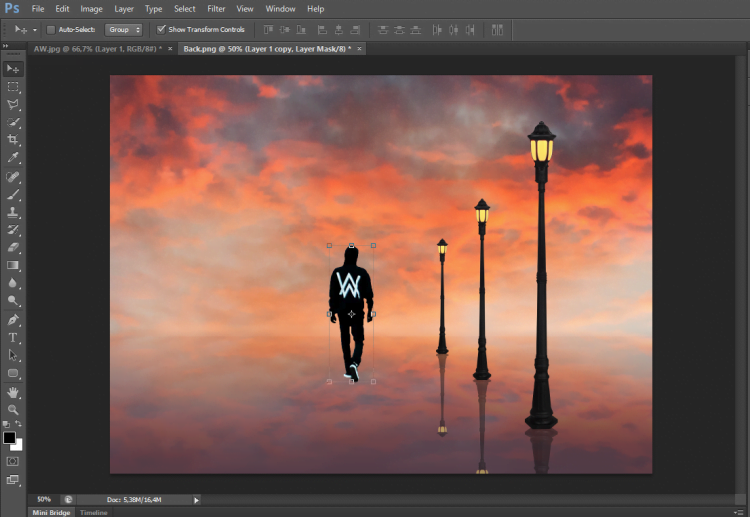Toggle Quick Mask mode
Screen dimensions: 750x517
pos(13,461)
